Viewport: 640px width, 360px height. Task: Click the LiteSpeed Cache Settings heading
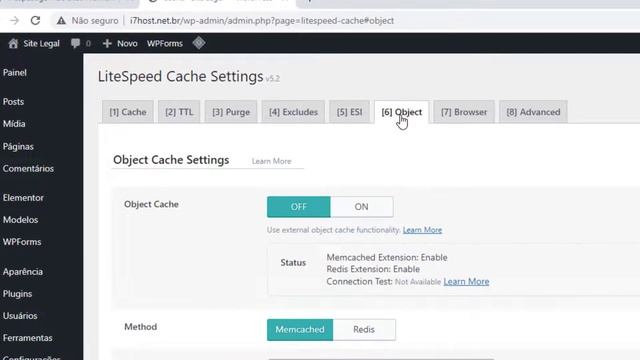point(180,77)
